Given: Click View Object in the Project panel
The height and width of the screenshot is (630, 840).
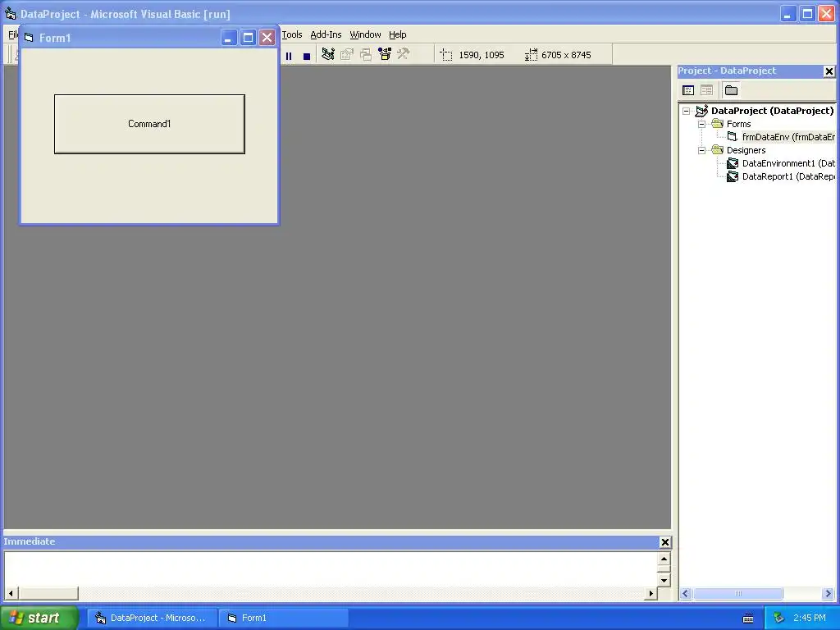Looking at the screenshot, I should pos(706,90).
